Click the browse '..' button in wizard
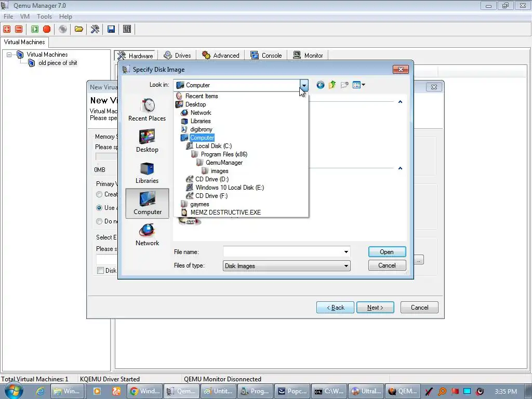Viewport: 532px width, 399px height. click(419, 260)
